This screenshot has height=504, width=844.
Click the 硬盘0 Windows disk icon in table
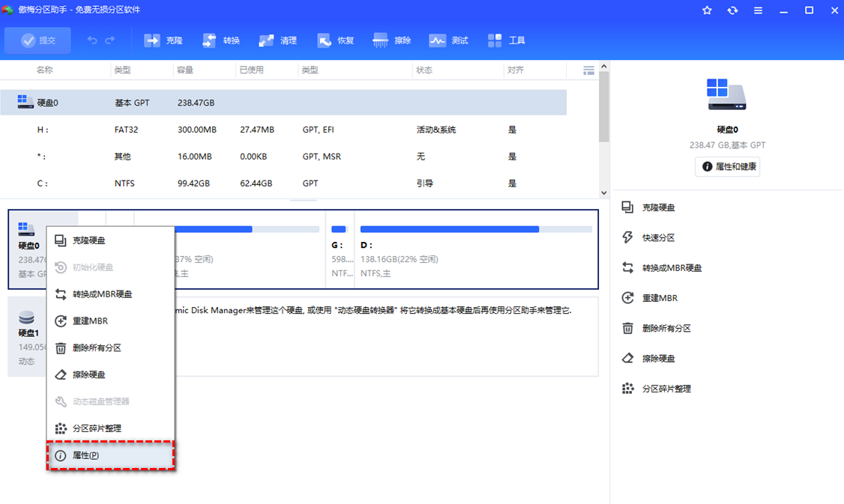coord(25,102)
